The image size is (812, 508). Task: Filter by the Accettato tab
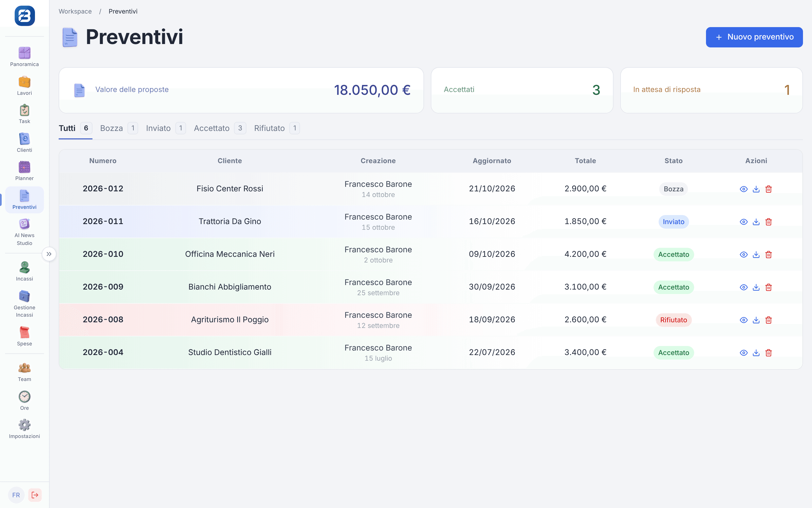[x=220, y=128]
